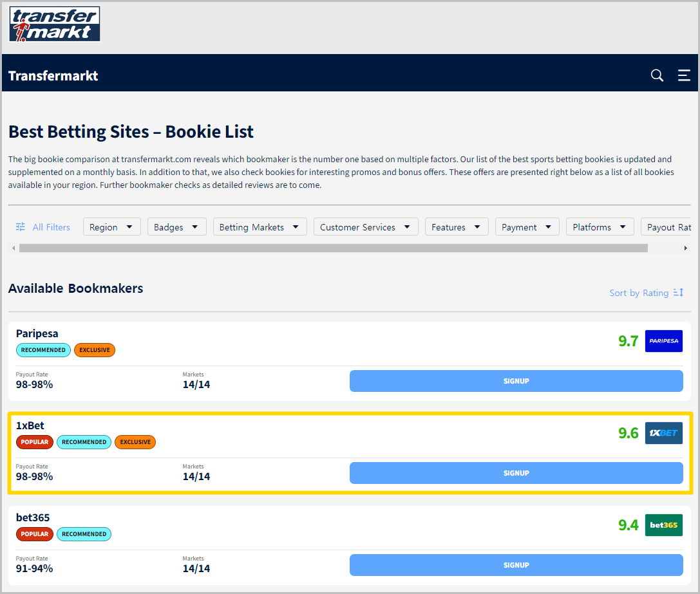Click 1xBet EXCLUSIVE badge
700x594 pixels.
click(135, 442)
